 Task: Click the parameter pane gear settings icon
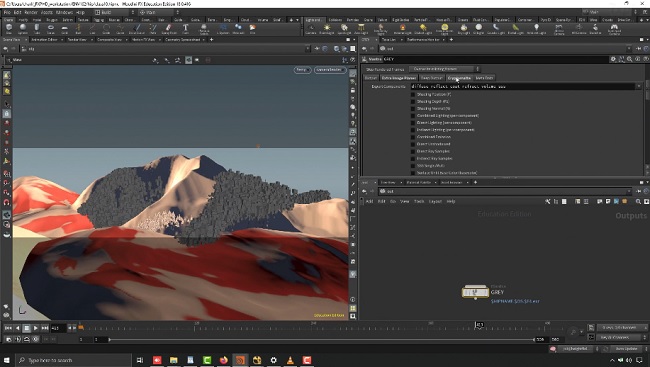point(613,59)
